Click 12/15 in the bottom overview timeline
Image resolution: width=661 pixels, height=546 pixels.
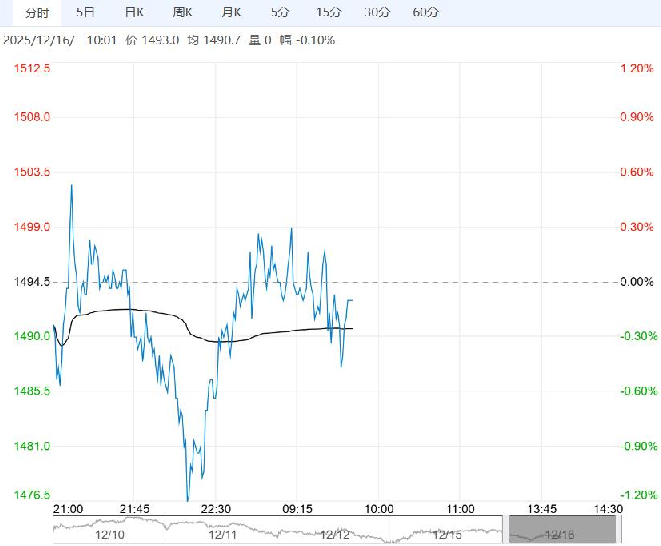pyautogui.click(x=447, y=535)
